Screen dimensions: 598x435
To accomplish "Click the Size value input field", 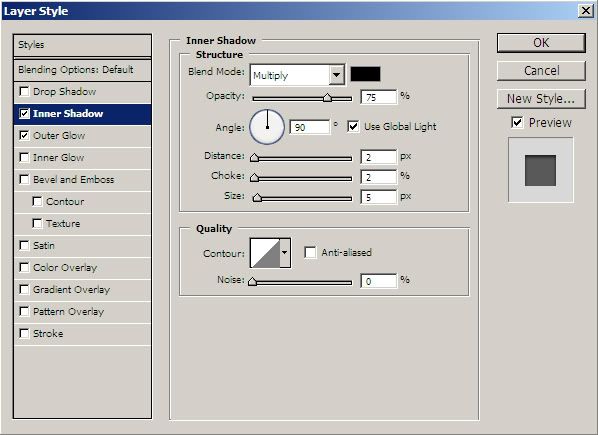I will click(x=379, y=197).
